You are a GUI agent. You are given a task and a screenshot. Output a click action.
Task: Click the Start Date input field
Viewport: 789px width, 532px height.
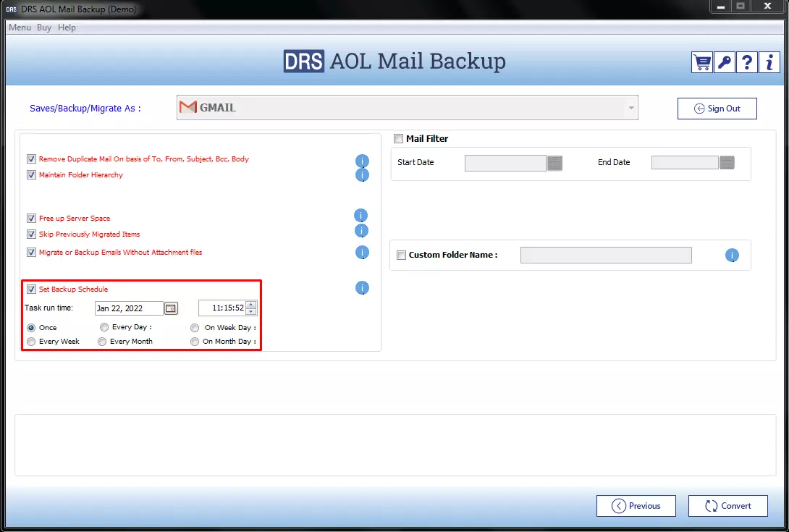(505, 163)
